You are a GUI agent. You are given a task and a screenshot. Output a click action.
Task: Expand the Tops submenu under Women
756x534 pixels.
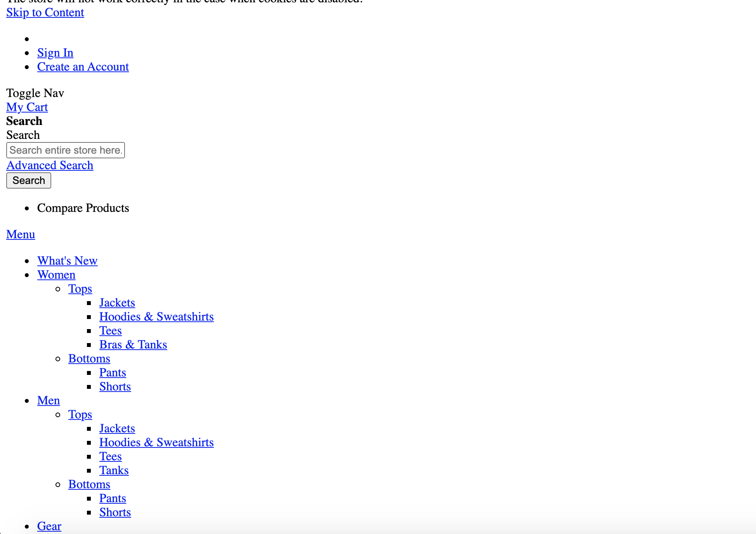click(80, 288)
